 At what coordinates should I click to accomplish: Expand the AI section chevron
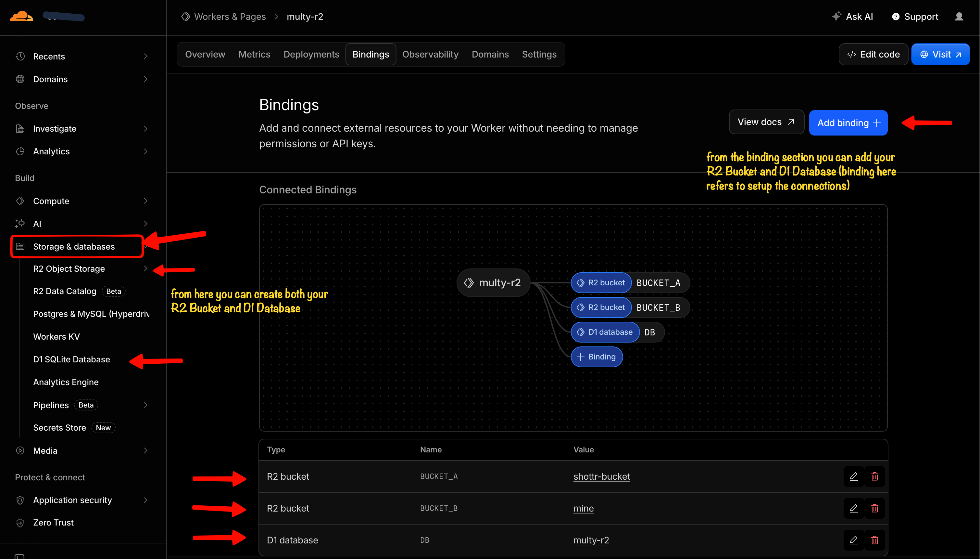145,224
